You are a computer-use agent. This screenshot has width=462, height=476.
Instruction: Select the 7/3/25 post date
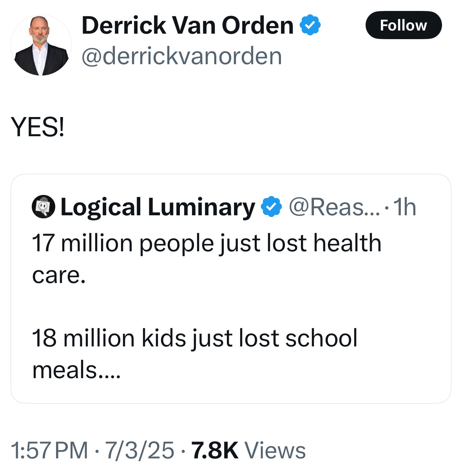[139, 450]
